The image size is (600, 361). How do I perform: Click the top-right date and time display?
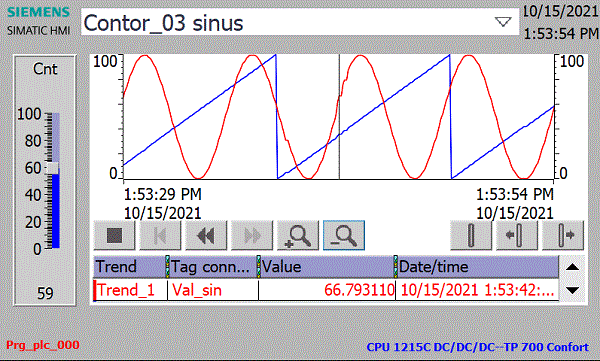pyautogui.click(x=561, y=22)
